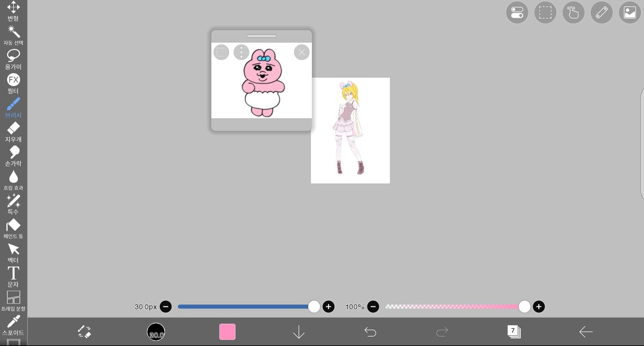This screenshot has height=346, width=644.
Task: Open the pink color swatch
Action: click(228, 331)
